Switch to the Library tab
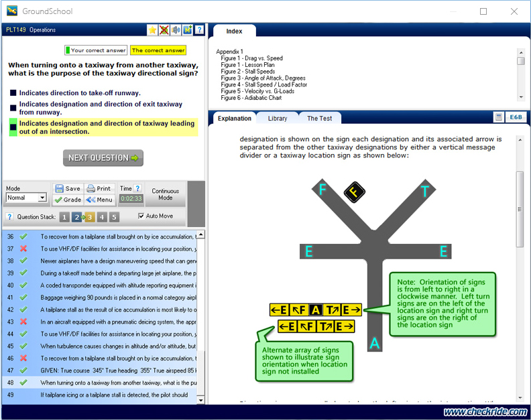Screen dimensions: 531x420 tap(278, 119)
